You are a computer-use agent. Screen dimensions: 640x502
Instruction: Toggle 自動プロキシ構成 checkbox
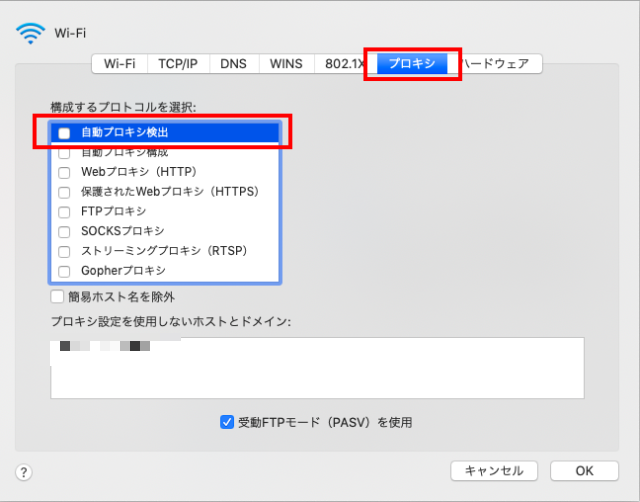pyautogui.click(x=64, y=153)
